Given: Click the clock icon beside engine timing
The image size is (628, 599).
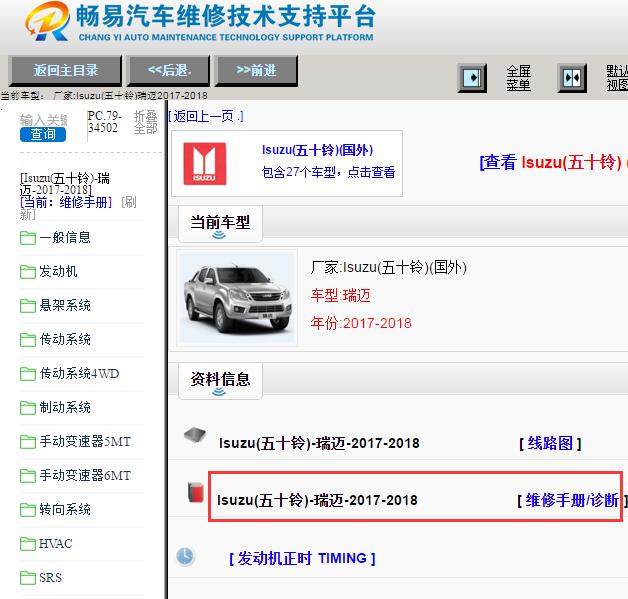Looking at the screenshot, I should tap(185, 556).
